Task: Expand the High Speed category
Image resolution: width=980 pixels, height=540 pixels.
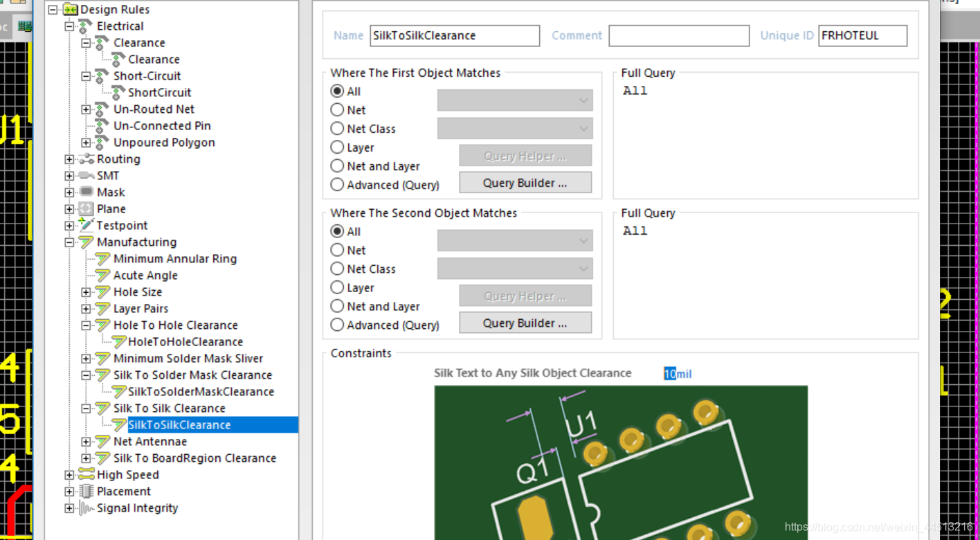Action: coord(69,475)
